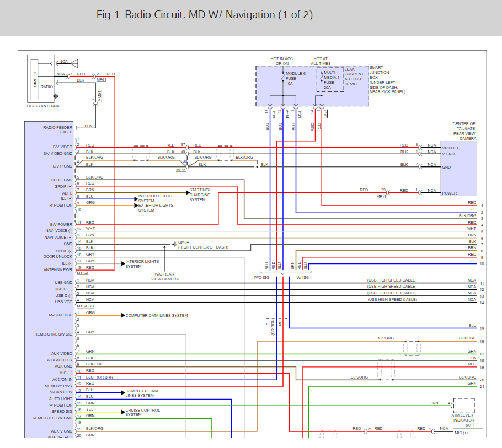This screenshot has width=502, height=448.
Task: Click the Rear View Camera component block
Action: click(458, 168)
